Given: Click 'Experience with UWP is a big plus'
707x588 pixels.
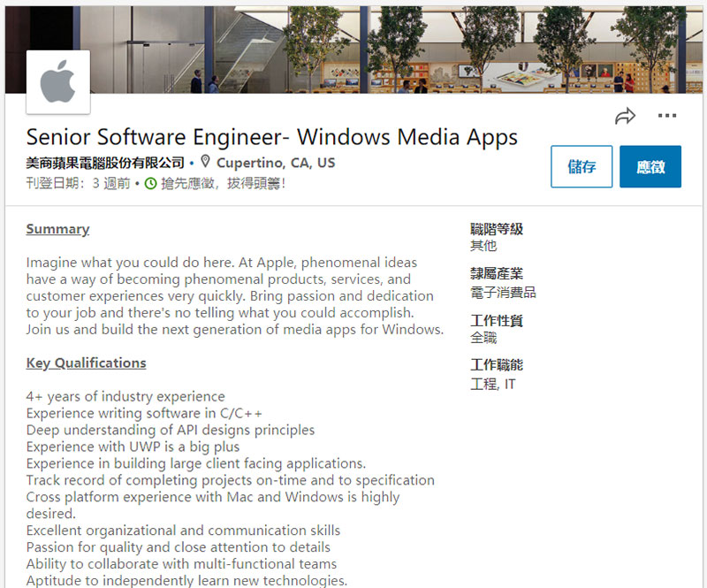Looking at the screenshot, I should click(133, 447).
